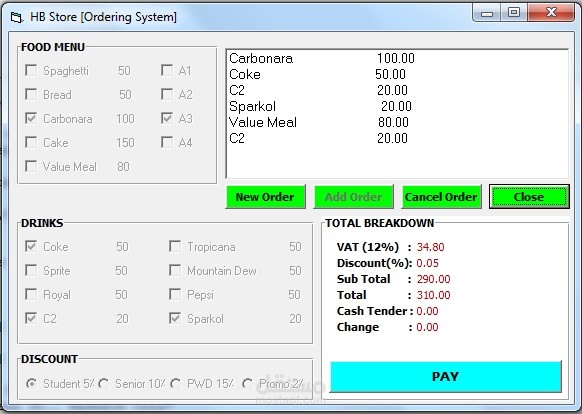Check the Value Meal checkbox
Screen dimensions: 582x414
(31, 166)
